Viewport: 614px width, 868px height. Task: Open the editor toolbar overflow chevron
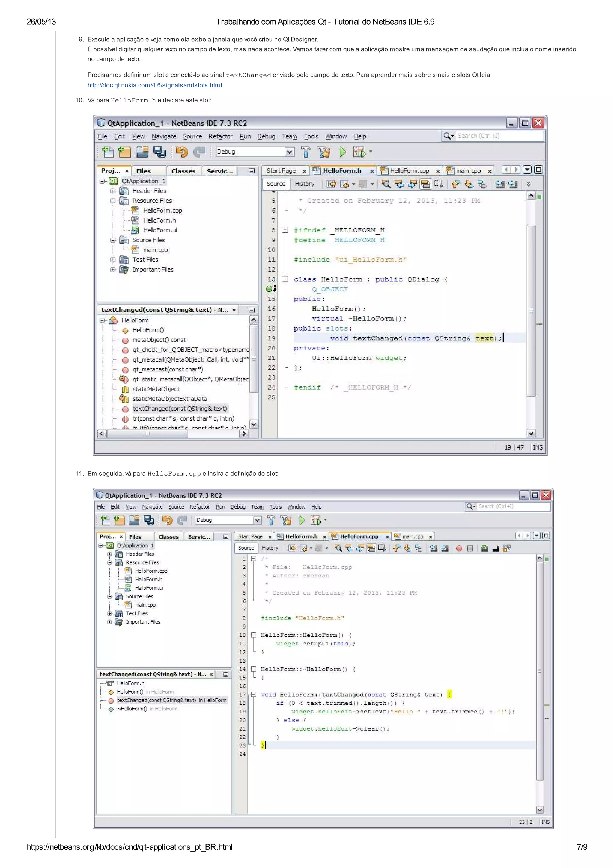pyautogui.click(x=529, y=184)
